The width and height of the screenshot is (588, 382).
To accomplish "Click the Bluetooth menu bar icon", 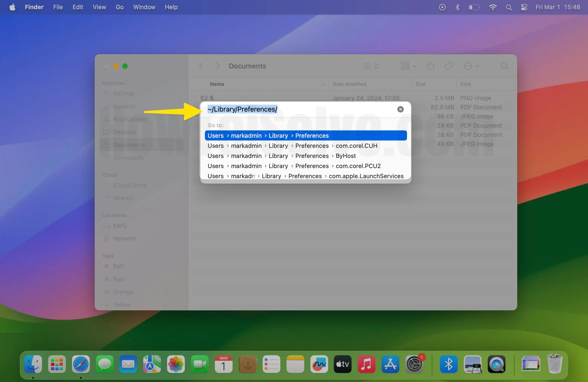I will point(457,7).
